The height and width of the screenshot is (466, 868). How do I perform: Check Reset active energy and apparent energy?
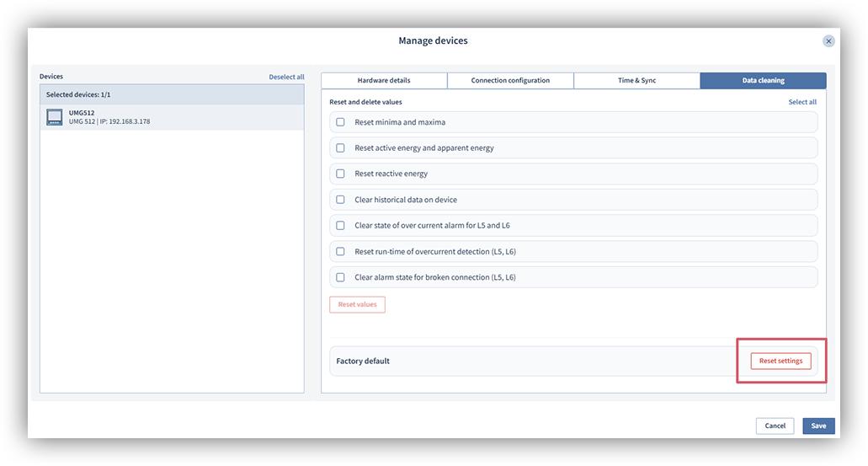341,148
